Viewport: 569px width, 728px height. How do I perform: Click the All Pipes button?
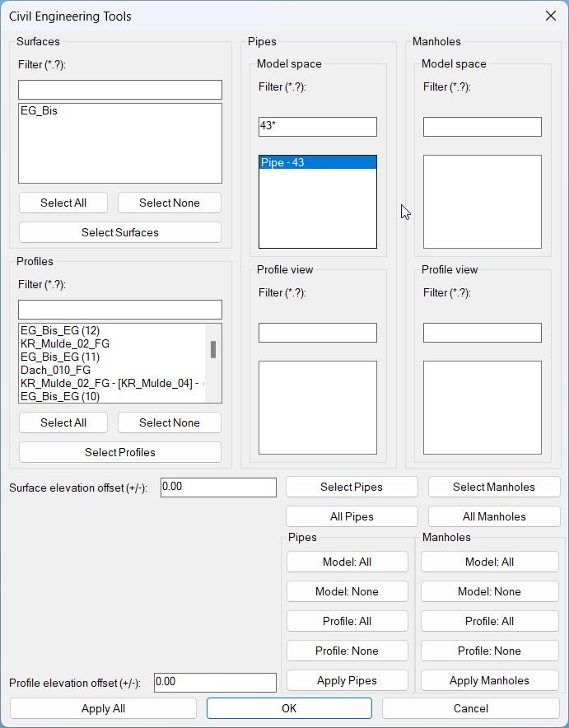(352, 516)
